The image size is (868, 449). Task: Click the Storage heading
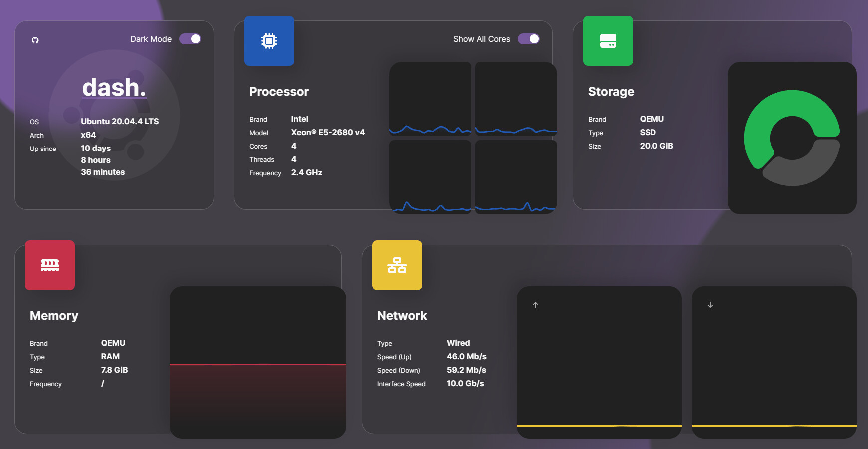tap(611, 92)
